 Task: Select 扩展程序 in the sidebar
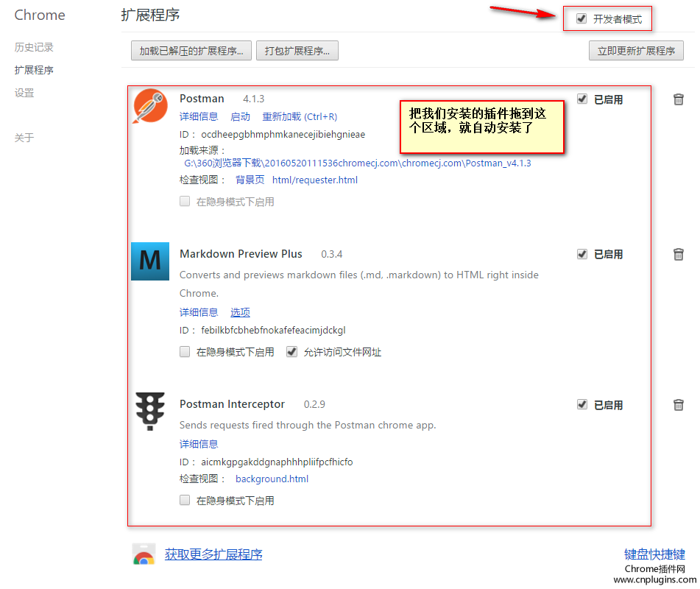point(34,70)
